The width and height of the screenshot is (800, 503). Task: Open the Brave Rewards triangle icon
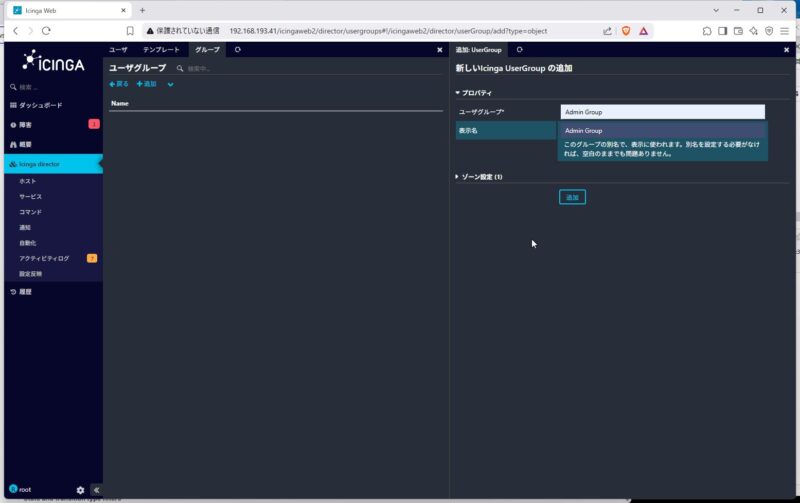643,31
